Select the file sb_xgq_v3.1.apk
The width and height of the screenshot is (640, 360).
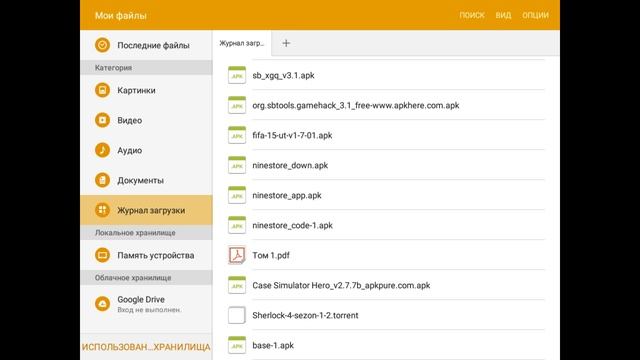coord(386,75)
